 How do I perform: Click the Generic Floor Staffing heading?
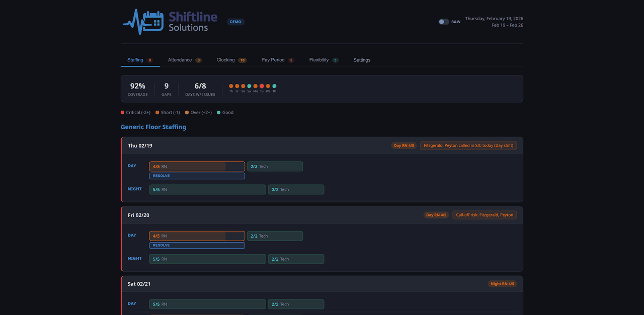coord(153,127)
